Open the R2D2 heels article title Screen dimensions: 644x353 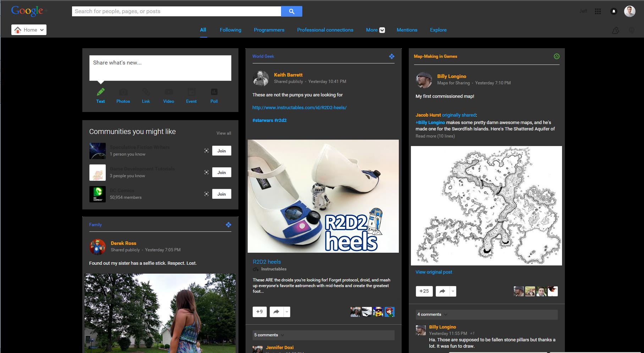pyautogui.click(x=267, y=262)
